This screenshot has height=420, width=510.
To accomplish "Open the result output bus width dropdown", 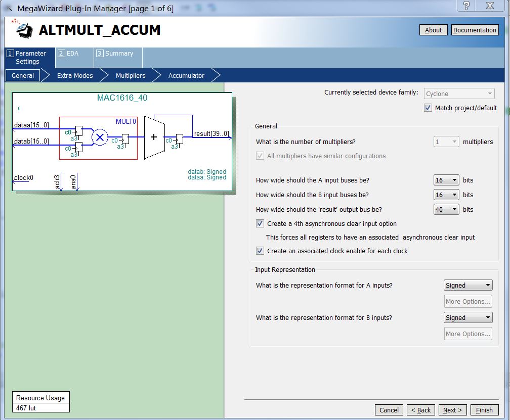I will (x=446, y=209).
